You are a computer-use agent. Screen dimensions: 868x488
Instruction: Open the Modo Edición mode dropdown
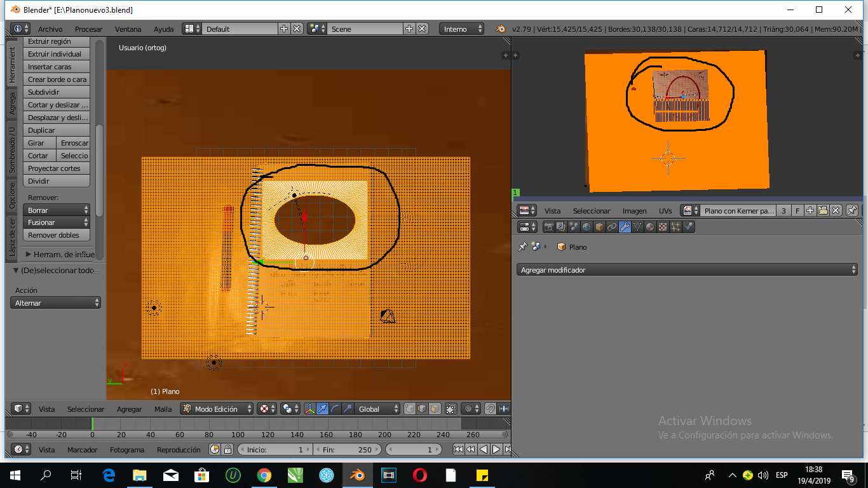pos(217,409)
